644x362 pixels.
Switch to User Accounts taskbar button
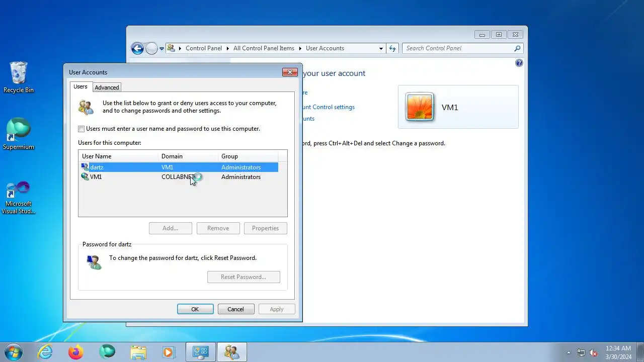point(232,352)
